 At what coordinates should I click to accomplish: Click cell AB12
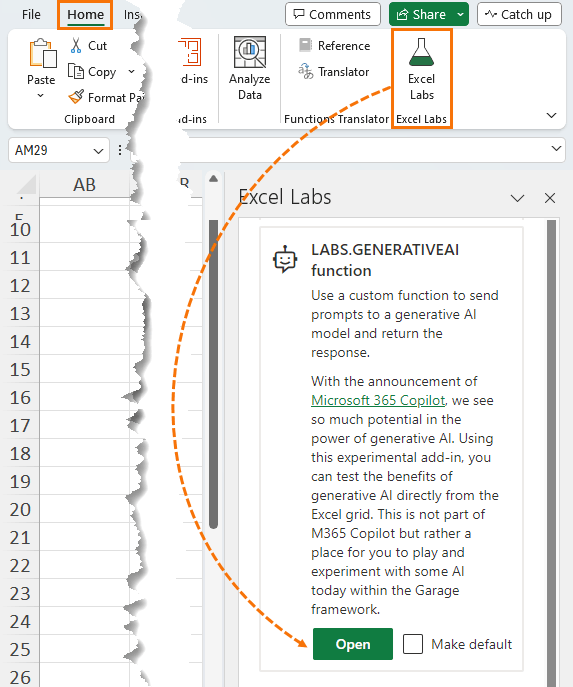click(x=85, y=285)
